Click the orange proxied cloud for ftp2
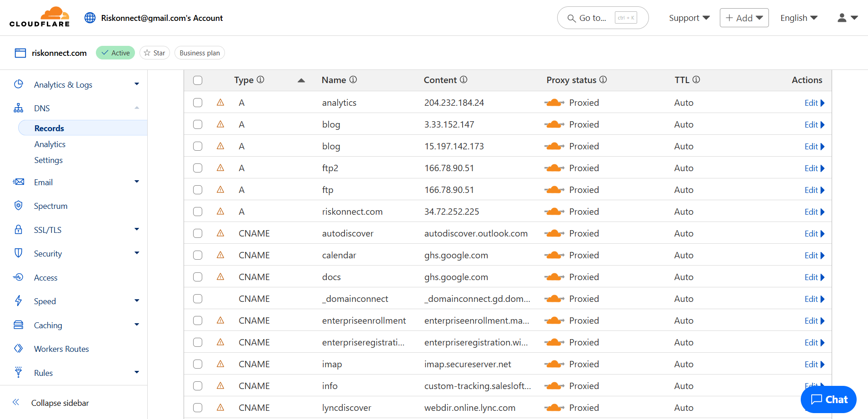 (554, 168)
